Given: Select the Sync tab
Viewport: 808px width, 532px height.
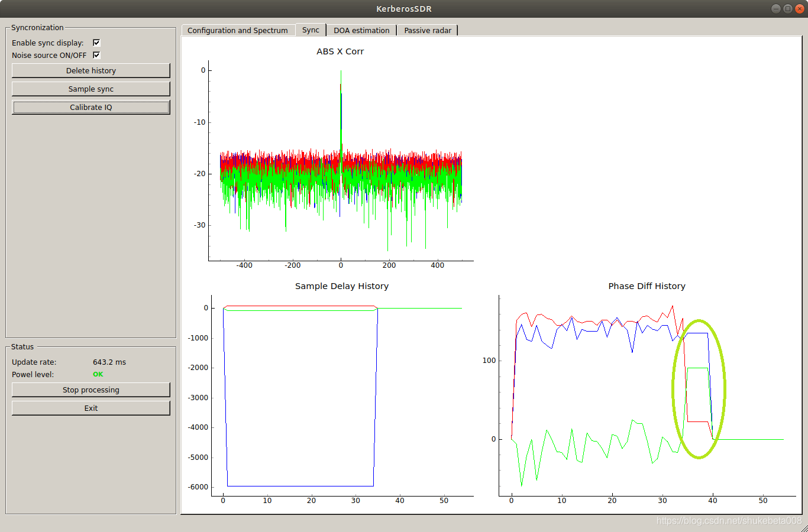Looking at the screenshot, I should (311, 30).
